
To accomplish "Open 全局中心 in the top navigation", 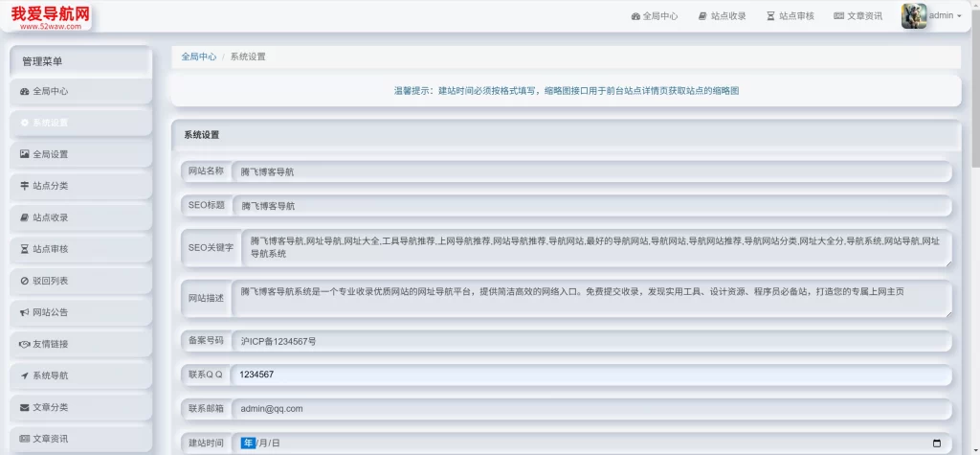I will (655, 16).
